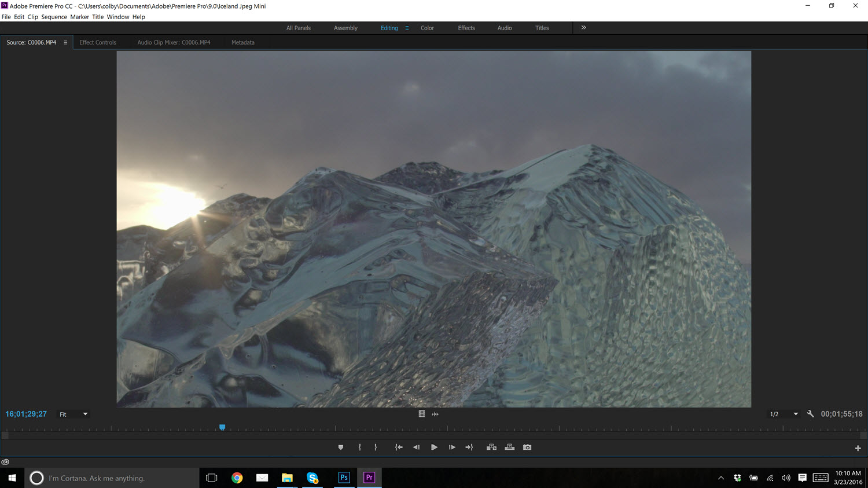
Task: Click Creative Cloud status icon at bottom left
Action: tap(5, 462)
